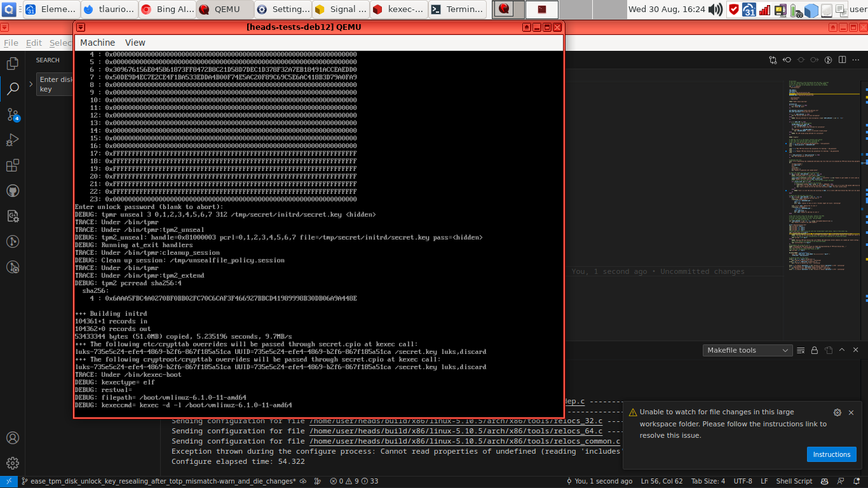The image size is (868, 488).
Task: Open Signal from the taskbar
Action: pyautogui.click(x=341, y=10)
